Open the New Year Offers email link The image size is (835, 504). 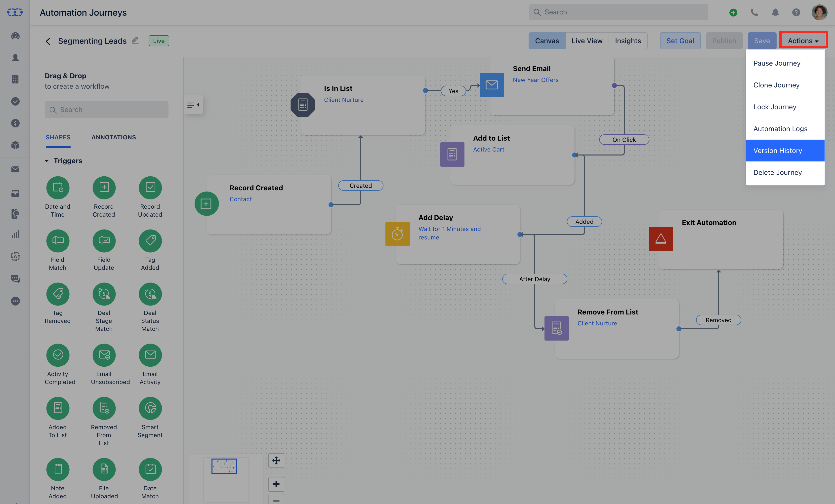pyautogui.click(x=536, y=80)
